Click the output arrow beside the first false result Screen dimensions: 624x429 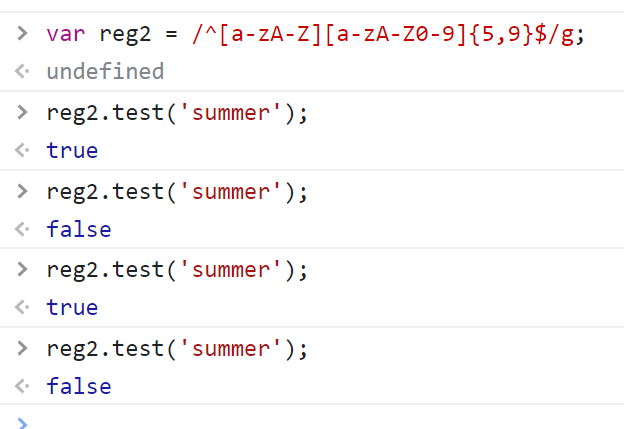22,230
